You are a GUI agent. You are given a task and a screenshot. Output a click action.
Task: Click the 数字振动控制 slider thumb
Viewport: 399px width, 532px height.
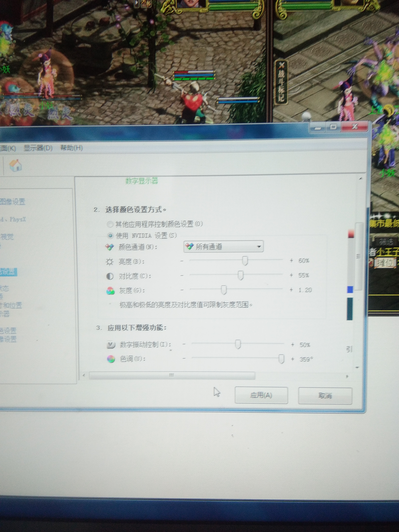pyautogui.click(x=238, y=344)
